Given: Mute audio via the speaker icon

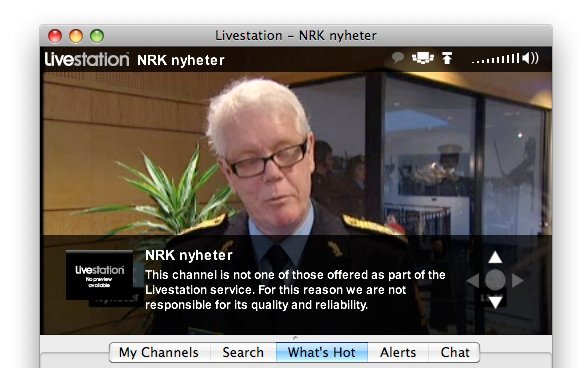Looking at the screenshot, I should tap(530, 58).
